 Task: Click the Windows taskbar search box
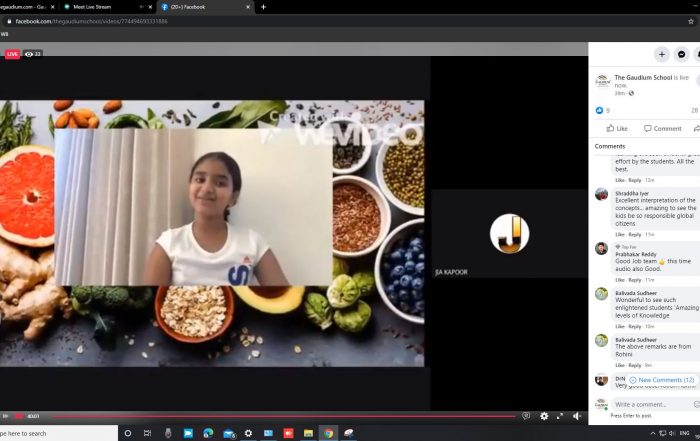[x=58, y=433]
